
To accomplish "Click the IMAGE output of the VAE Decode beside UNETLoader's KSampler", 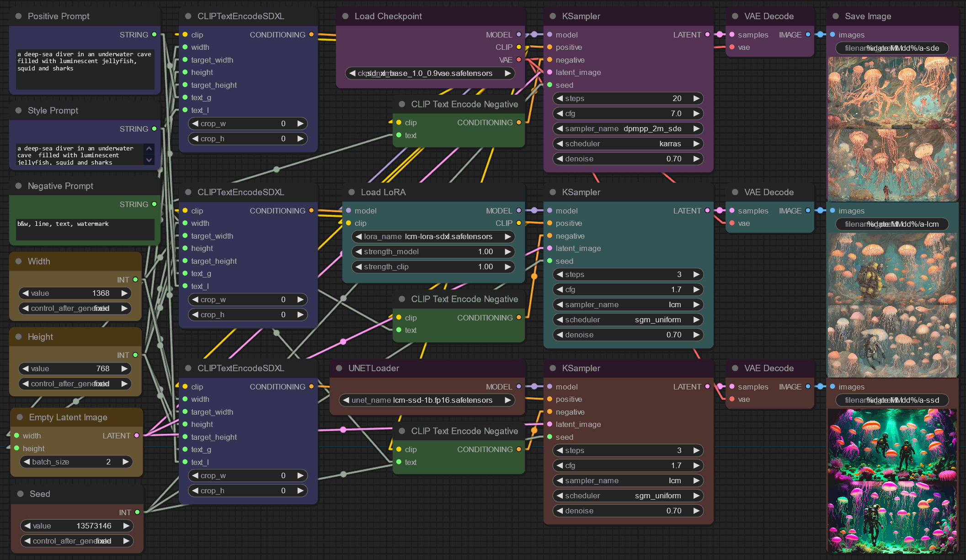I will [x=808, y=387].
